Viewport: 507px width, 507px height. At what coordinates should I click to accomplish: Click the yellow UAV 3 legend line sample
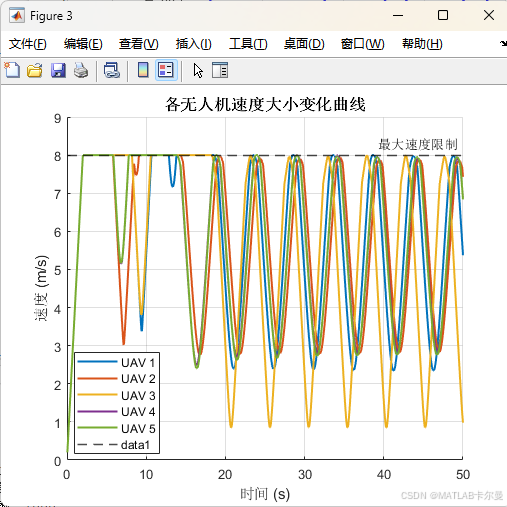coord(97,395)
